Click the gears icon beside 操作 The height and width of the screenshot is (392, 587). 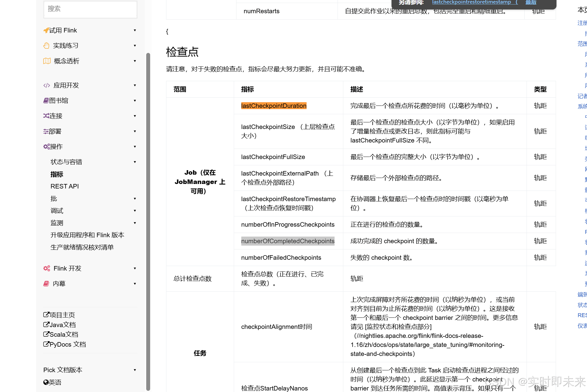point(47,146)
